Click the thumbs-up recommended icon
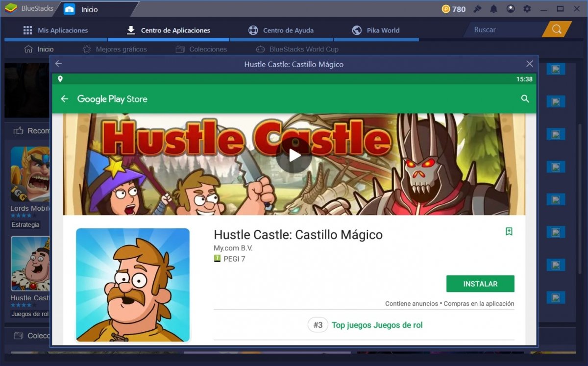The image size is (588, 366). pyautogui.click(x=19, y=131)
